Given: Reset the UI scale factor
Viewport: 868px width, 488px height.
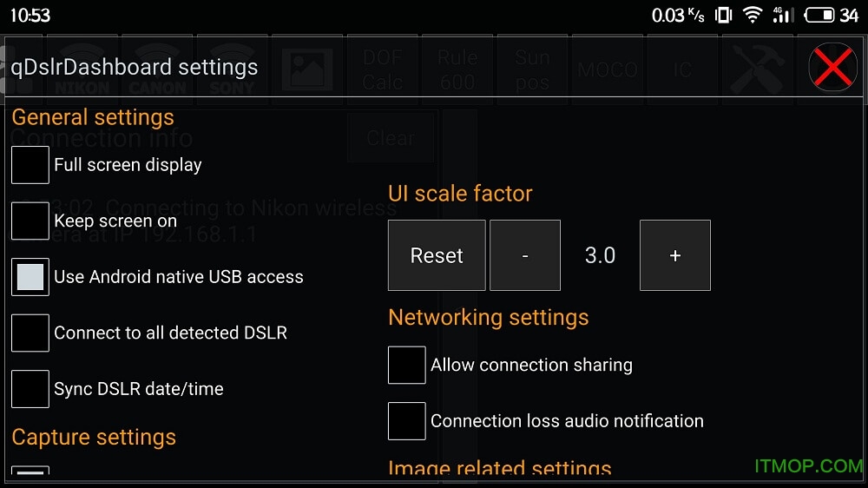Looking at the screenshot, I should pyautogui.click(x=437, y=255).
